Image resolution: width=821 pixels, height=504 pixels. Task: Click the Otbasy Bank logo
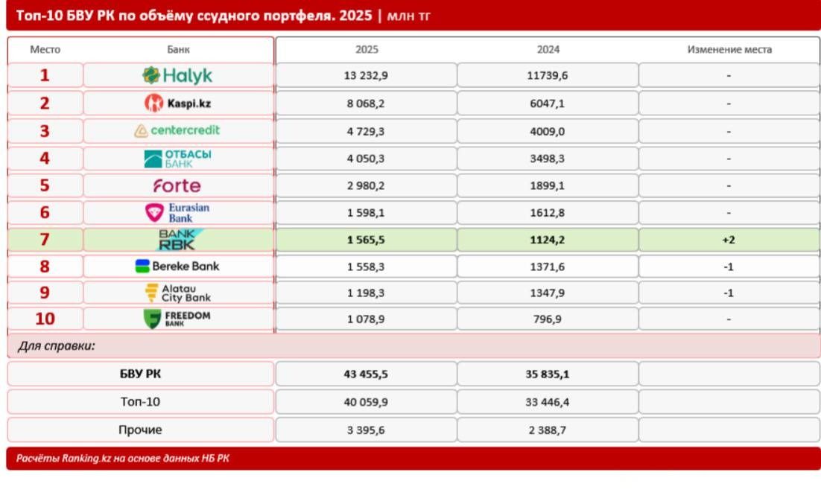(x=177, y=159)
